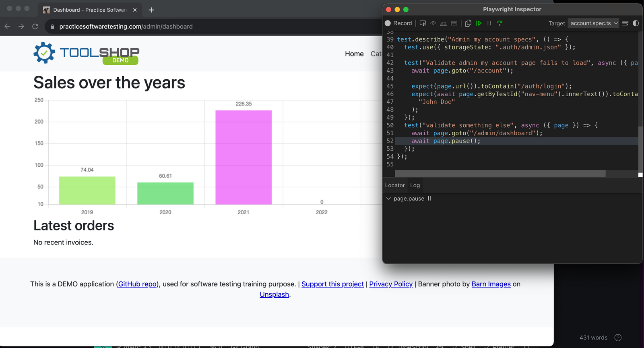This screenshot has width=644, height=348.
Task: Switch to the Log tab
Action: [x=415, y=185]
